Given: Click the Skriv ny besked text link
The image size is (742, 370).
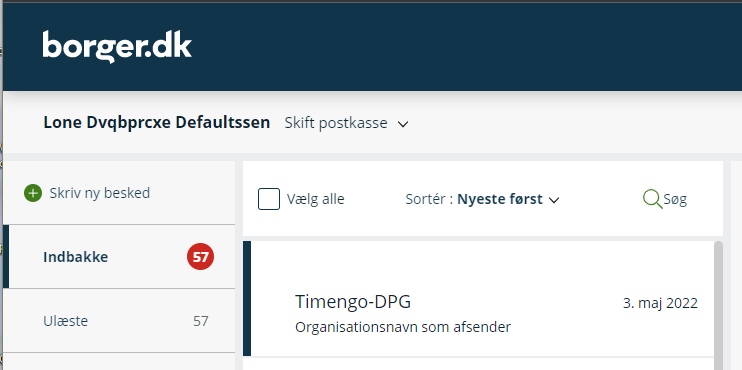Looking at the screenshot, I should pos(100,193).
